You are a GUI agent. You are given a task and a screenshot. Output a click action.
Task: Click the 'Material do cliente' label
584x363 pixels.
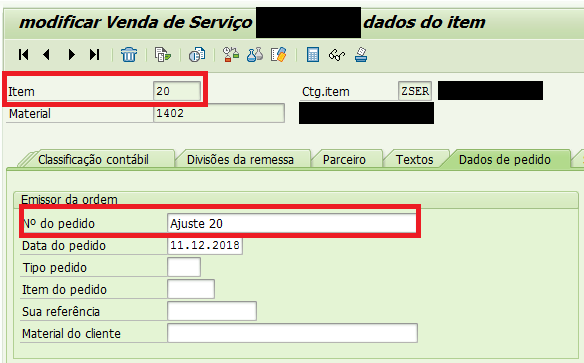point(72,334)
